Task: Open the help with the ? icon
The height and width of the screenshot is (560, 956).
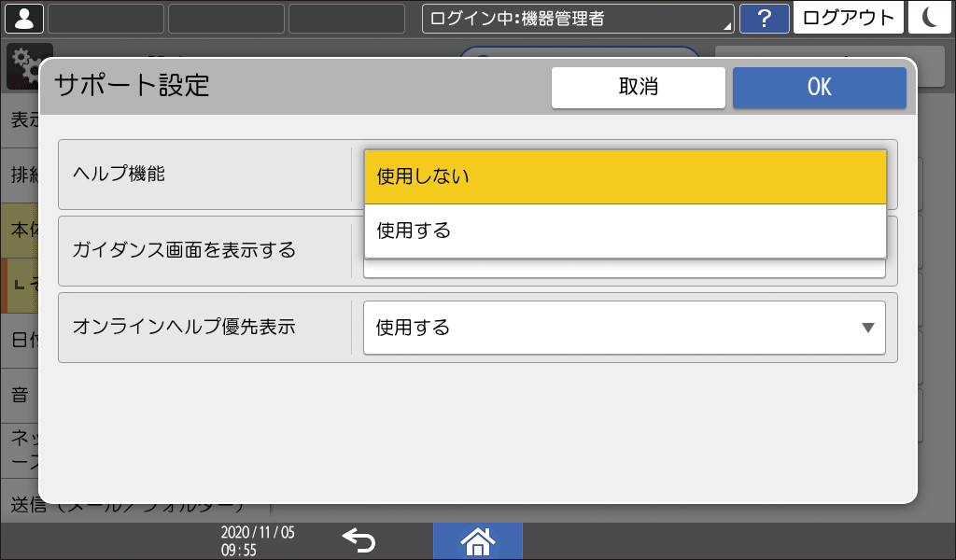Action: (765, 18)
